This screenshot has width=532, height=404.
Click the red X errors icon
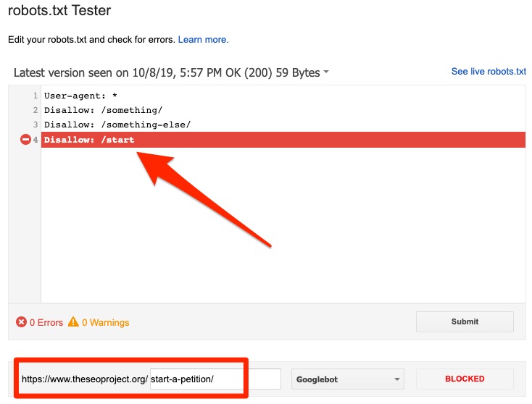pos(21,322)
